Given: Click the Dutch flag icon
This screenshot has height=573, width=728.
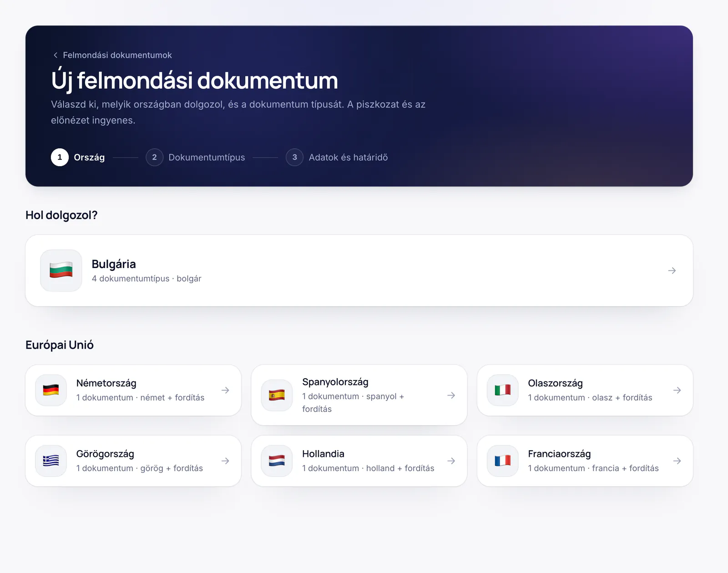Looking at the screenshot, I should point(277,461).
